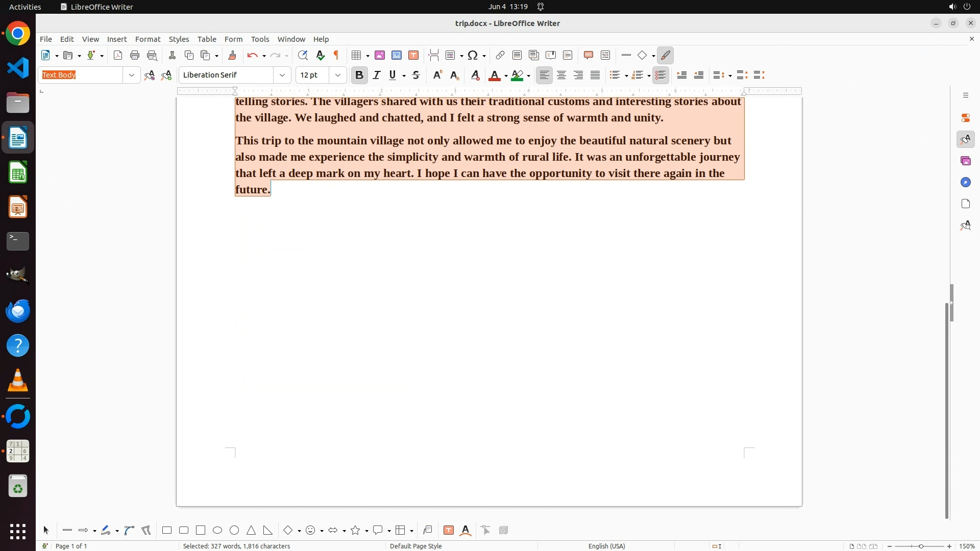Toggle Bold formatting off
This screenshot has height=551, width=980.
click(359, 75)
